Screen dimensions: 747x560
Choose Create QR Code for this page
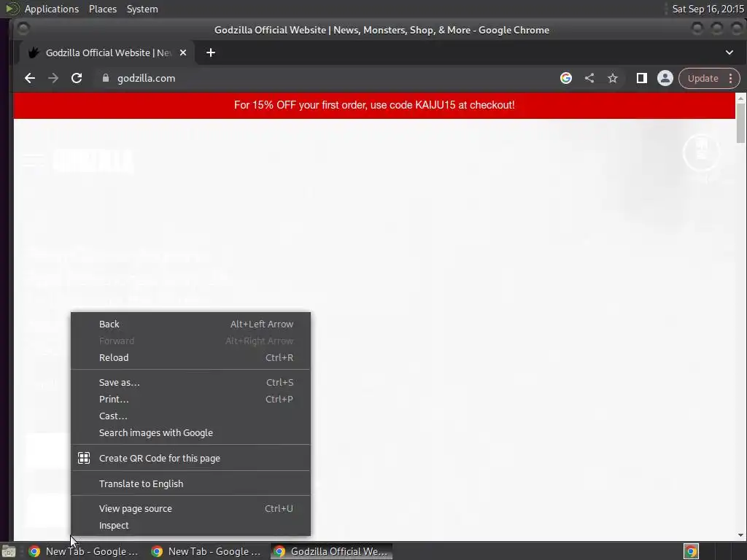tap(190, 458)
